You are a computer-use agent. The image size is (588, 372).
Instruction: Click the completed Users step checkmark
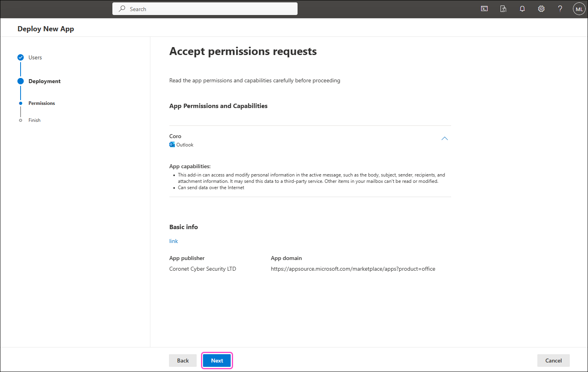[21, 57]
